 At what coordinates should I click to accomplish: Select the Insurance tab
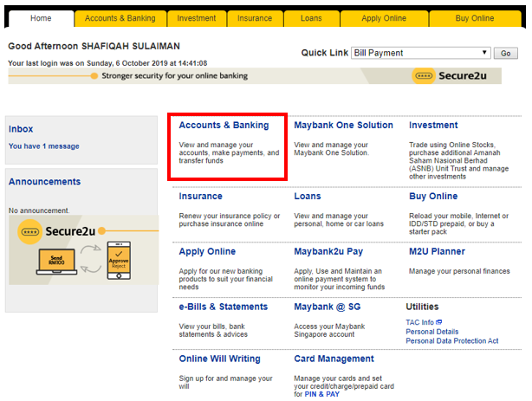point(255,17)
